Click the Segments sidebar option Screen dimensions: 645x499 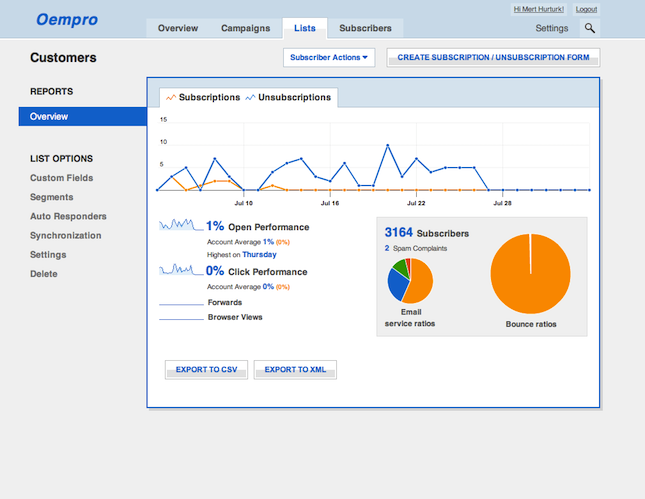(51, 197)
